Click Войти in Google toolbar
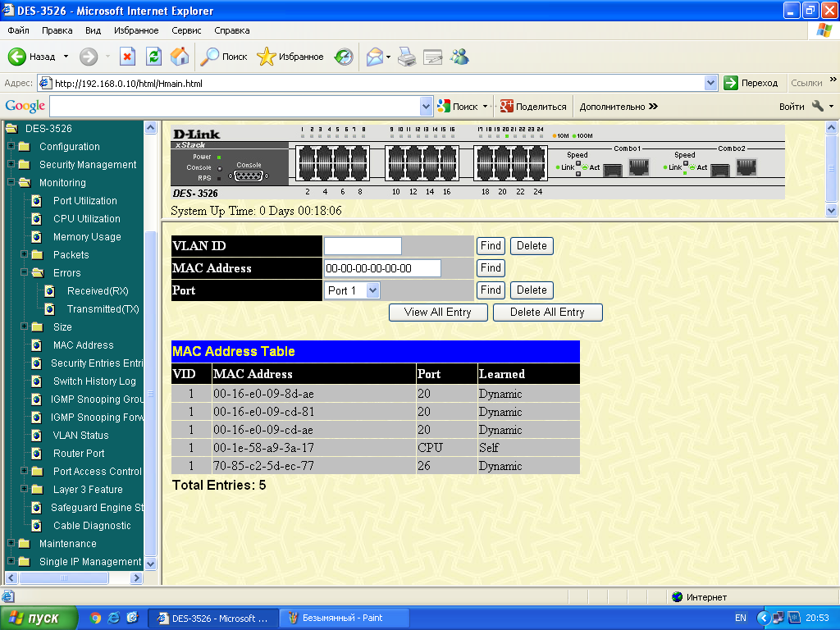Image resolution: width=840 pixels, height=630 pixels. (x=792, y=107)
